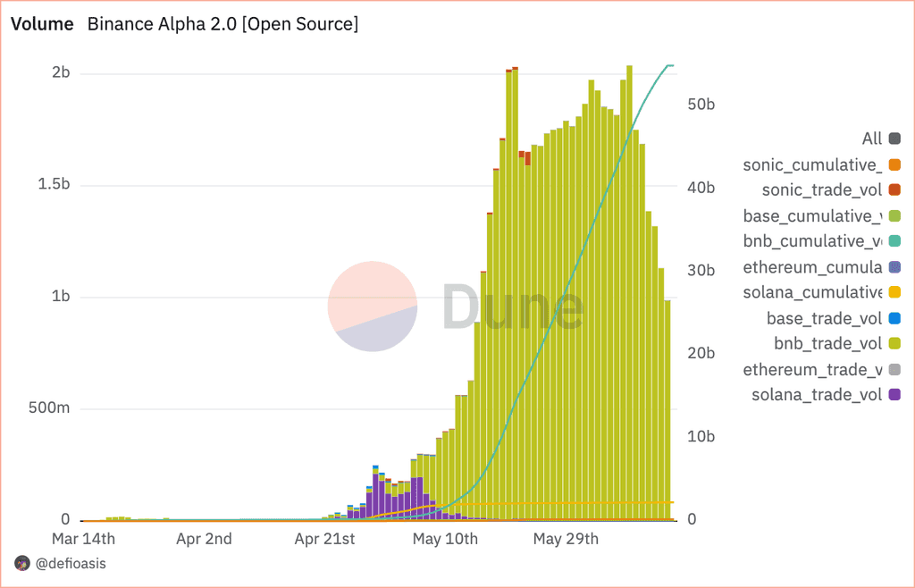
Task: Click the 'Apr 2nd' x-axis label
Action: [205, 539]
